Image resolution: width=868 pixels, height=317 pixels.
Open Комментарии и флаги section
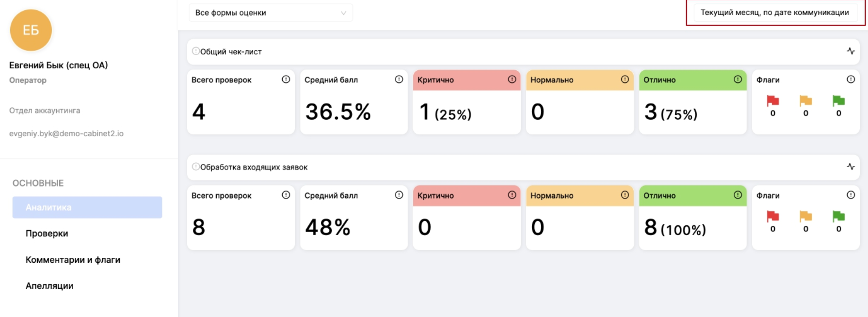click(x=73, y=260)
